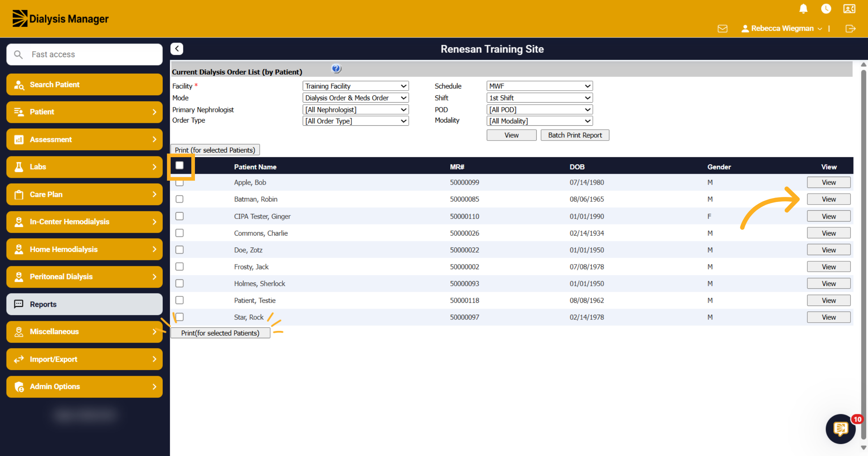Image resolution: width=868 pixels, height=456 pixels.
Task: Toggle the select-all checkbox in table header
Action: pos(179,165)
